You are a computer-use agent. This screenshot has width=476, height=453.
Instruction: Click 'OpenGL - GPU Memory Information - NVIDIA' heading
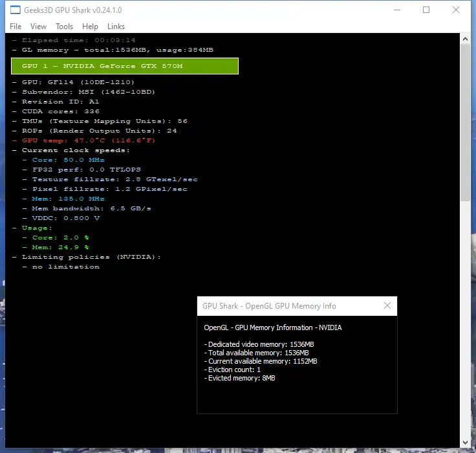point(273,327)
